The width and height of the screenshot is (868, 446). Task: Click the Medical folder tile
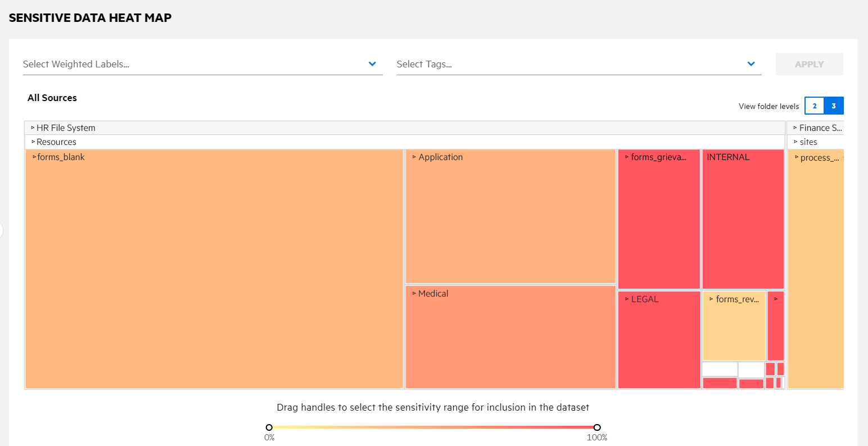pyautogui.click(x=510, y=337)
